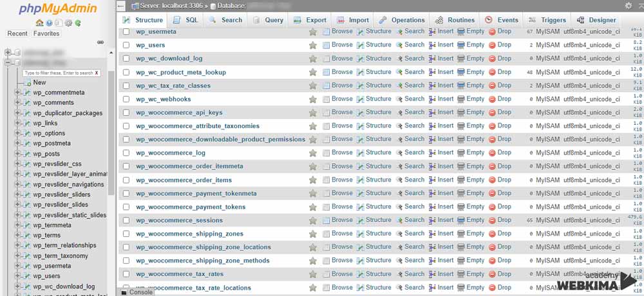Image resolution: width=644 pixels, height=296 pixels.
Task: Click the Browse icon for wp_wc_tax_rate_classes
Action: pyautogui.click(x=326, y=86)
